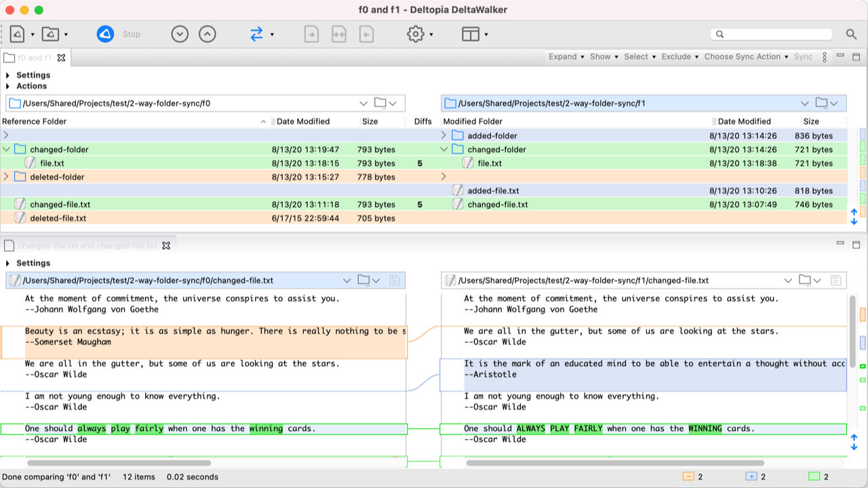This screenshot has width=868, height=488.
Task: Click the copy to left toolbar icon
Action: [367, 34]
